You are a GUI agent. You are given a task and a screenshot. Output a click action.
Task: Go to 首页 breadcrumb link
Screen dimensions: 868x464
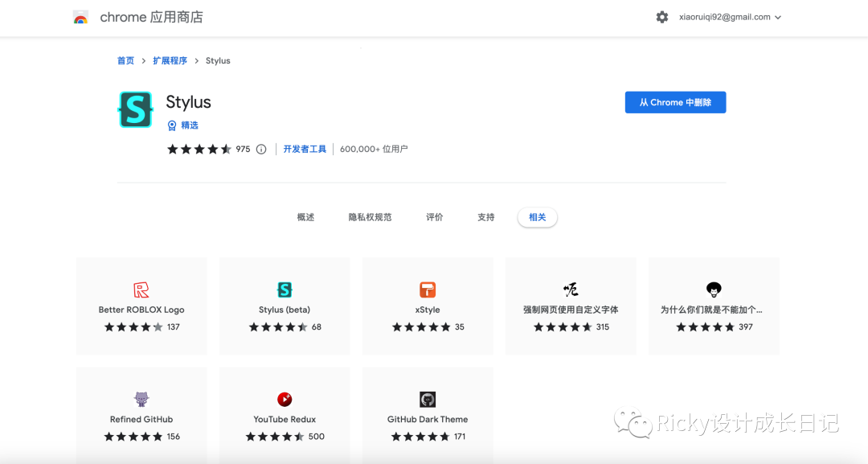pos(125,61)
